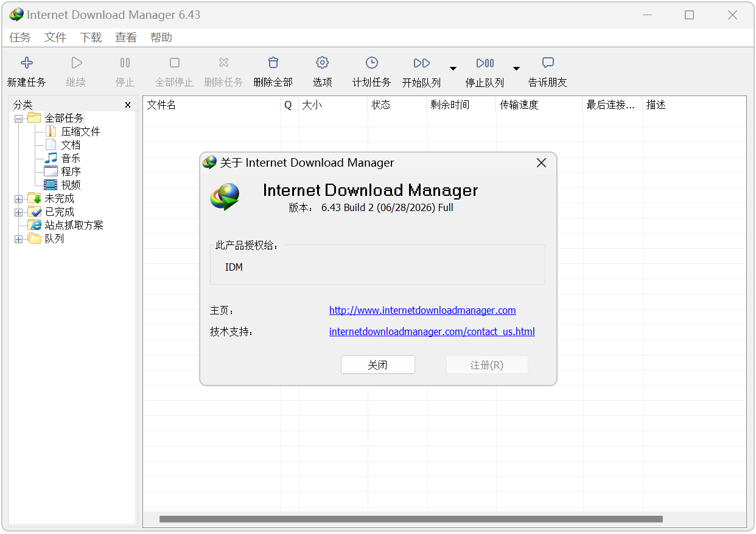Sort by 状态 column header
756x534 pixels.
click(397, 105)
